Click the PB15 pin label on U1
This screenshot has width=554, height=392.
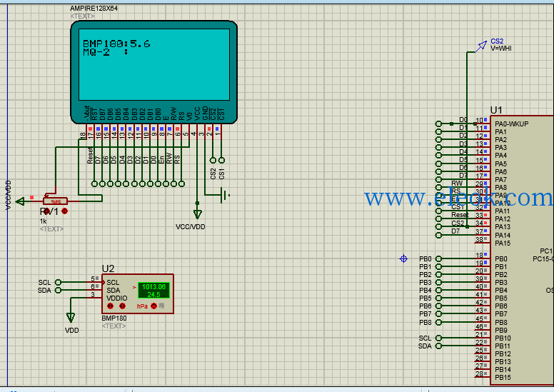click(x=503, y=378)
